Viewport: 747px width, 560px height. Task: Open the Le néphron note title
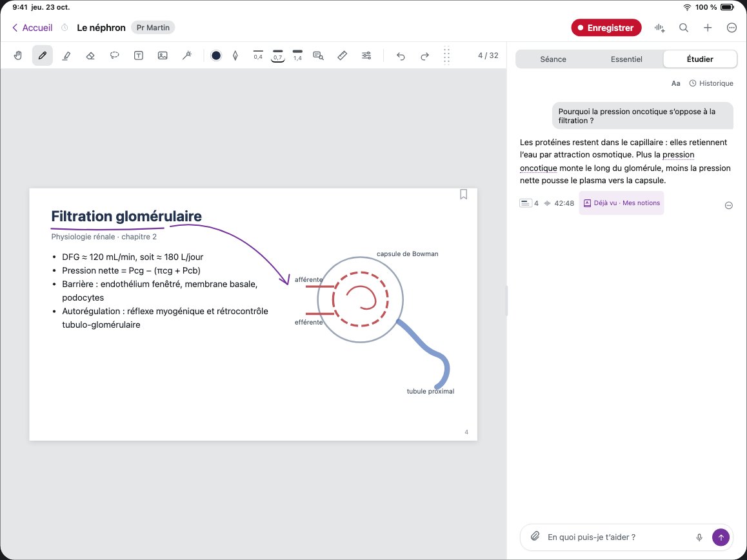[101, 28]
